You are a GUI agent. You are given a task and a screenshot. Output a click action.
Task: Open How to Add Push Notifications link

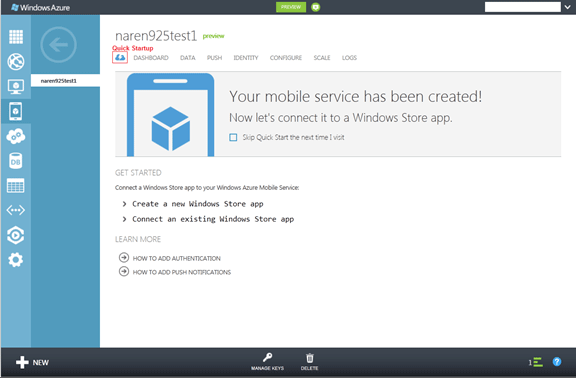182,272
